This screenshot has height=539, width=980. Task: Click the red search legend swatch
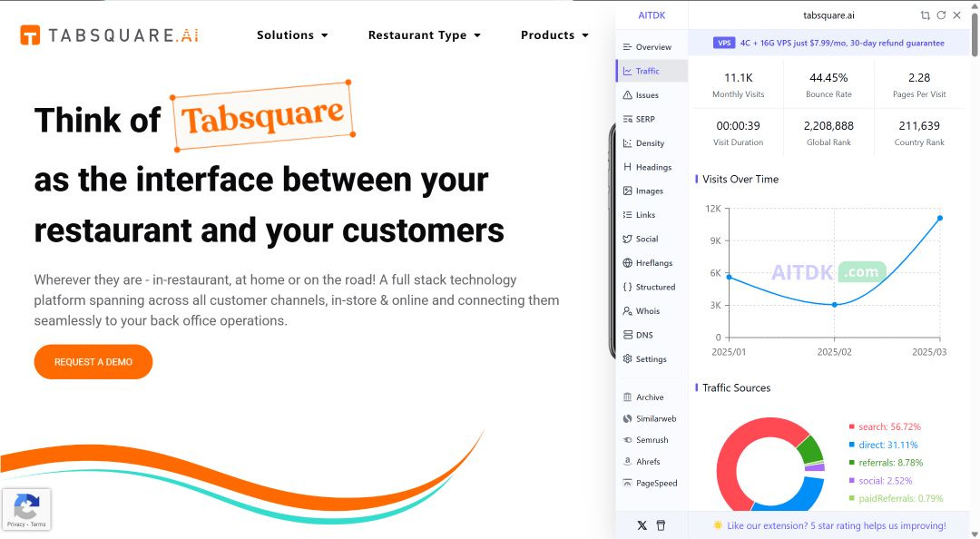tap(851, 427)
